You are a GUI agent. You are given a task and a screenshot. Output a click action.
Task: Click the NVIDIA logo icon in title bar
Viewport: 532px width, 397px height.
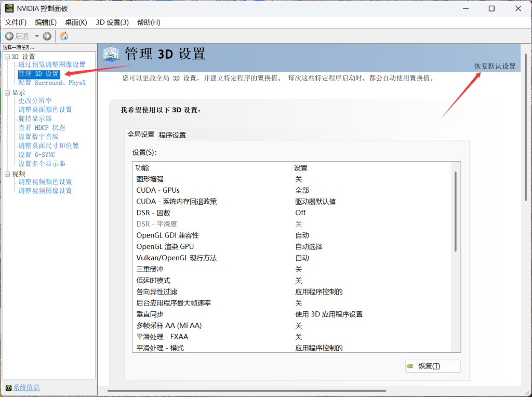[x=9, y=8]
